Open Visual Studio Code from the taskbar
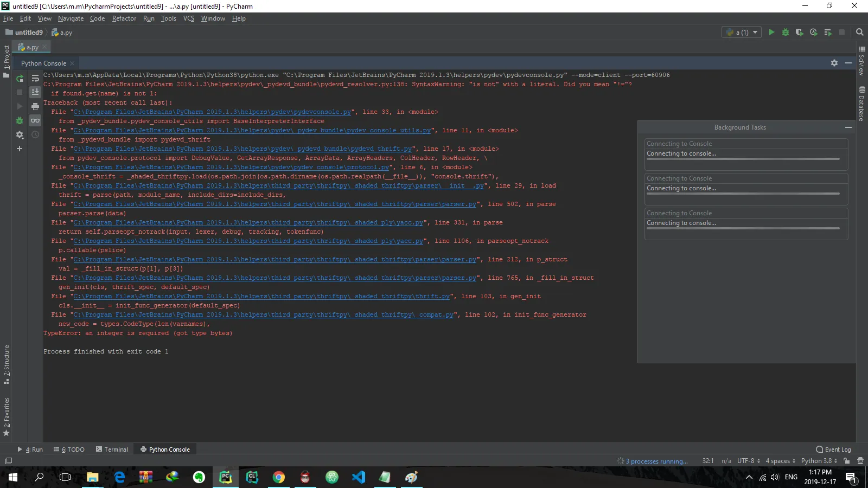This screenshot has width=868, height=488. (x=359, y=477)
